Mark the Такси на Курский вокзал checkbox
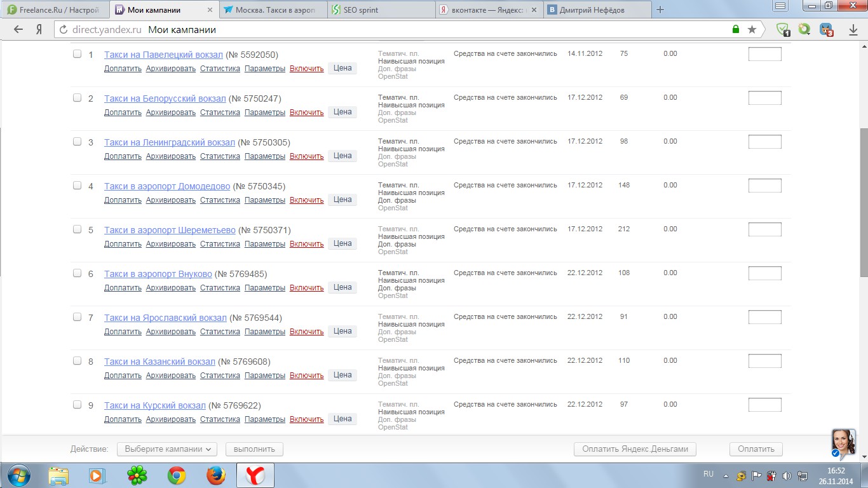 (77, 405)
